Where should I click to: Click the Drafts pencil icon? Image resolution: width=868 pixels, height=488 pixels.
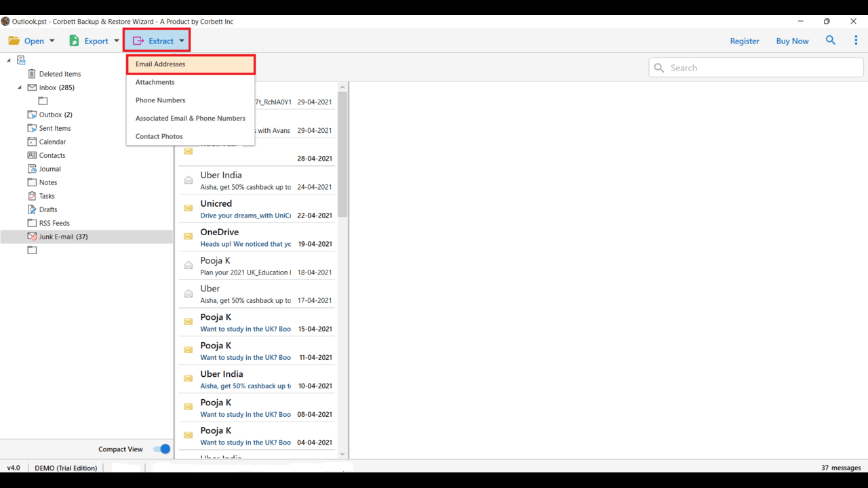tap(32, 209)
